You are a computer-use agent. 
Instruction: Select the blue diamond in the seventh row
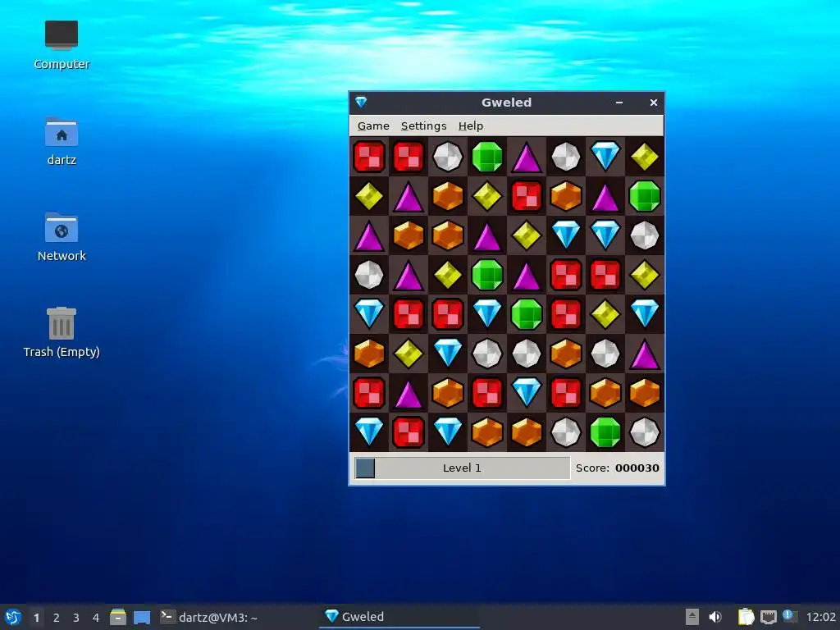click(527, 393)
